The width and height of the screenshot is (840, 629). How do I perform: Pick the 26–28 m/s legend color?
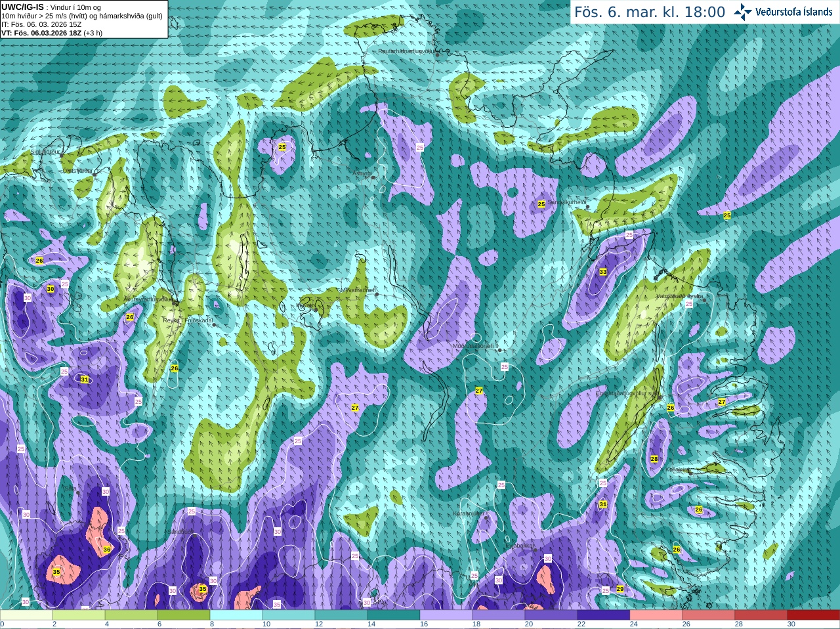coord(709,615)
